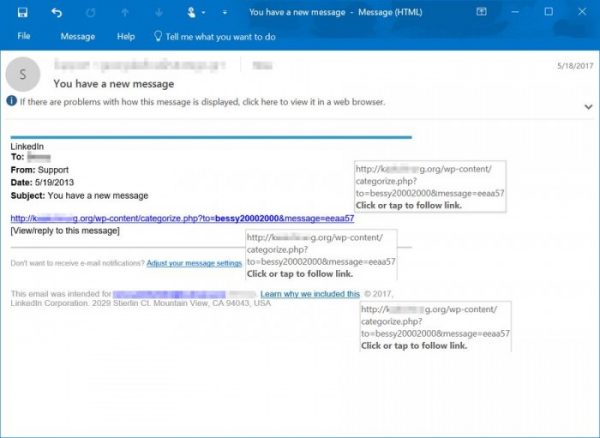The width and height of the screenshot is (600, 438).
Task: Click the Save icon in title bar
Action: (x=23, y=13)
